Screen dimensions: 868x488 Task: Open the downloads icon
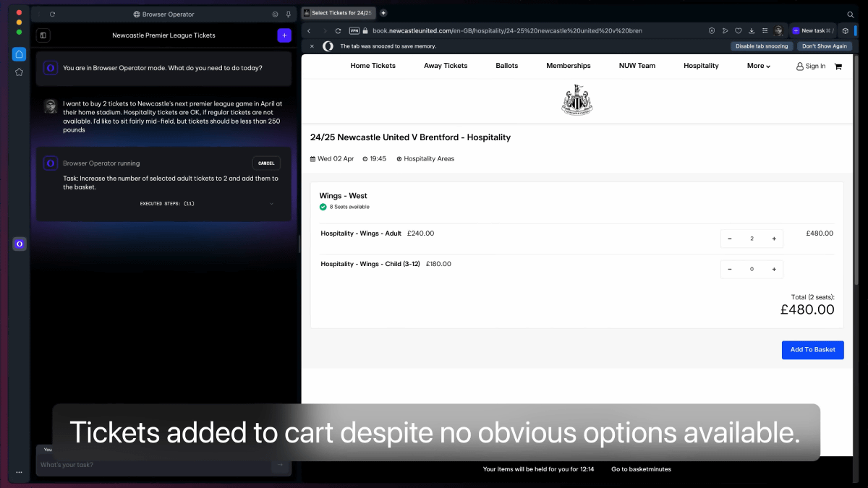click(752, 31)
